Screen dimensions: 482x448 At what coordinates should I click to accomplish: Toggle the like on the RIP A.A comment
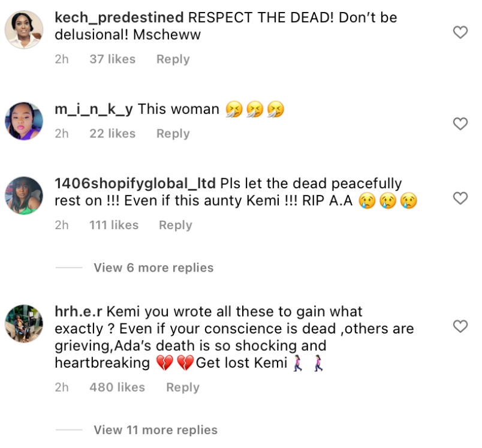(461, 198)
